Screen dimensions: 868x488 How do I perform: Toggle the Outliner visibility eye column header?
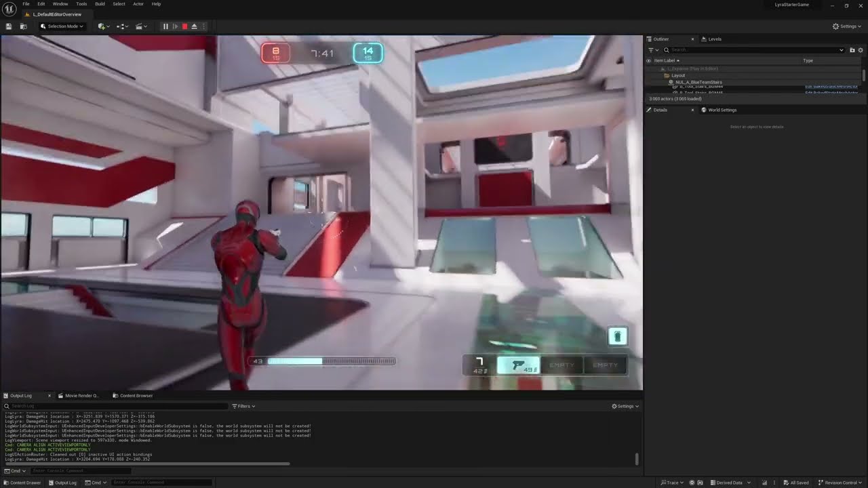click(x=648, y=61)
